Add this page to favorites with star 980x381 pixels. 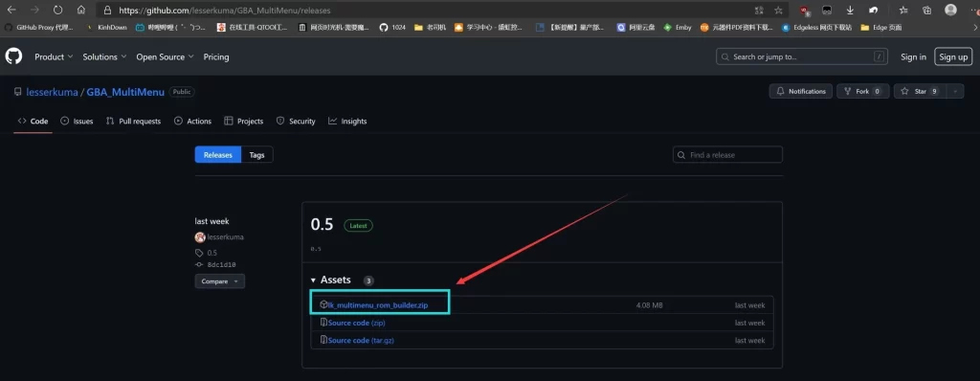click(x=778, y=10)
